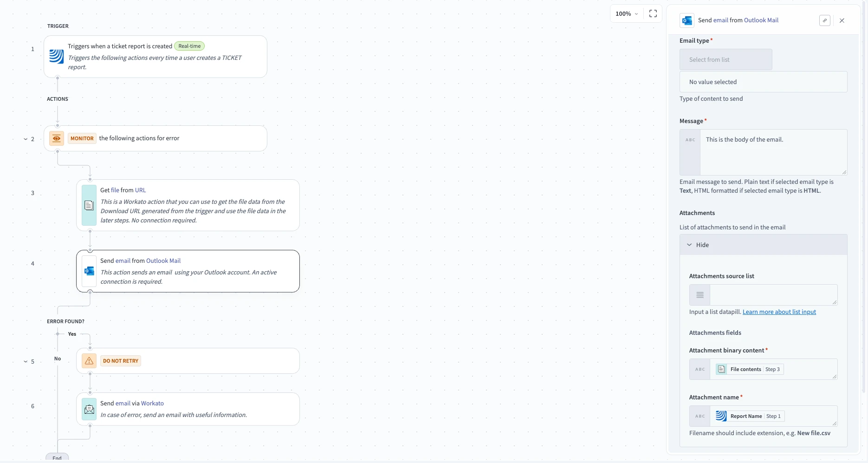
Task: Click the Workato link in step 6
Action: [152, 403]
